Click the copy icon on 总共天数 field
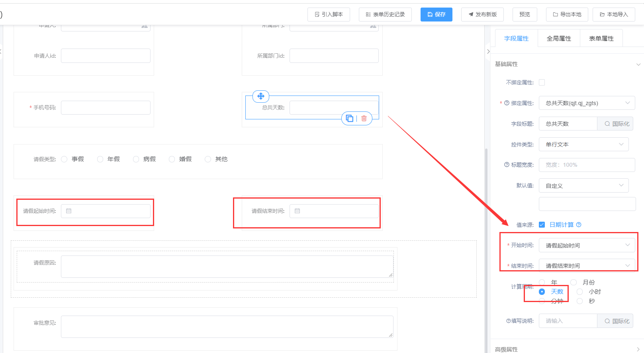Screen dimensions: 644x353 click(349, 118)
